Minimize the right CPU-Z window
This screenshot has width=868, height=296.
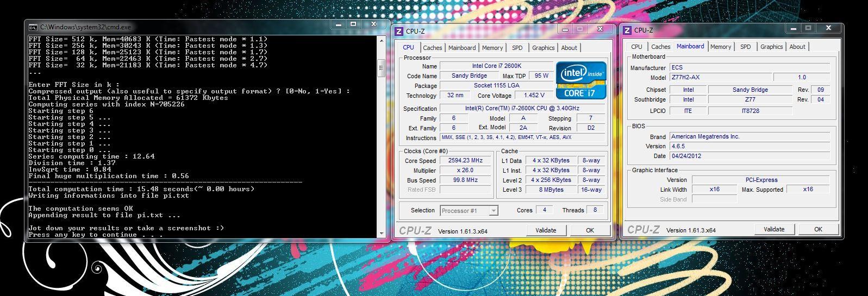(794, 28)
